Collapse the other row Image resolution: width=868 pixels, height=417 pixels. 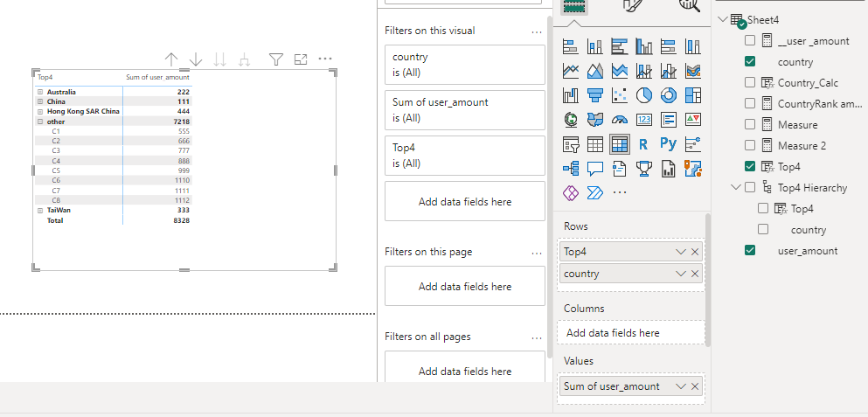point(40,122)
